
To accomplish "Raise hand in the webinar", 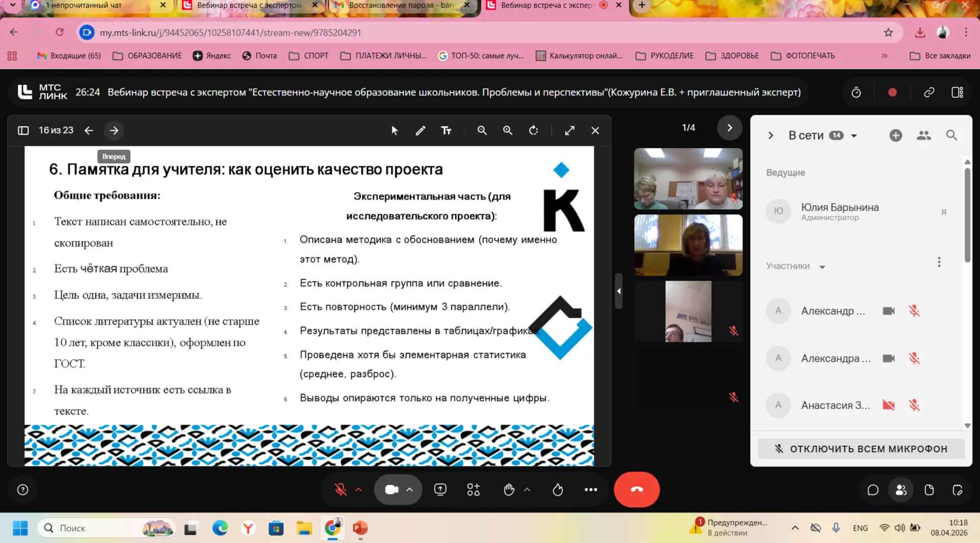I will [x=509, y=490].
